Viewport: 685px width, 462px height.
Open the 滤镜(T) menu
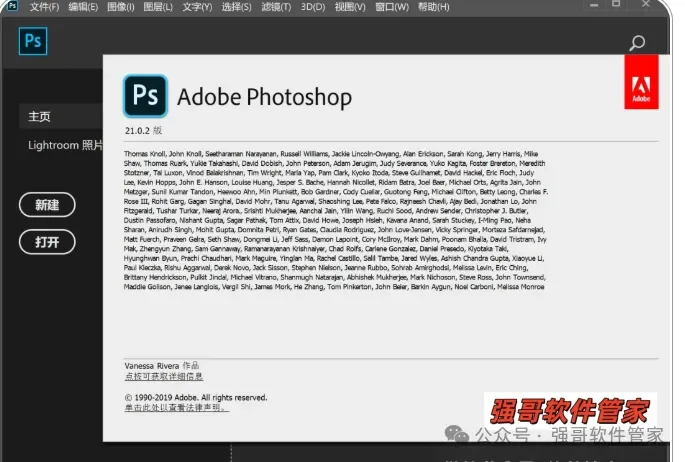[x=276, y=7]
